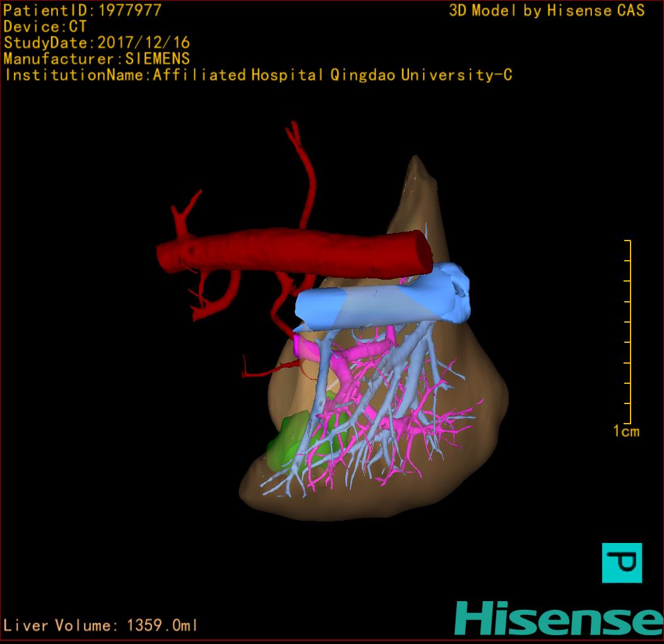
Task: Select the PatientID:1977977 text
Action: click(83, 10)
